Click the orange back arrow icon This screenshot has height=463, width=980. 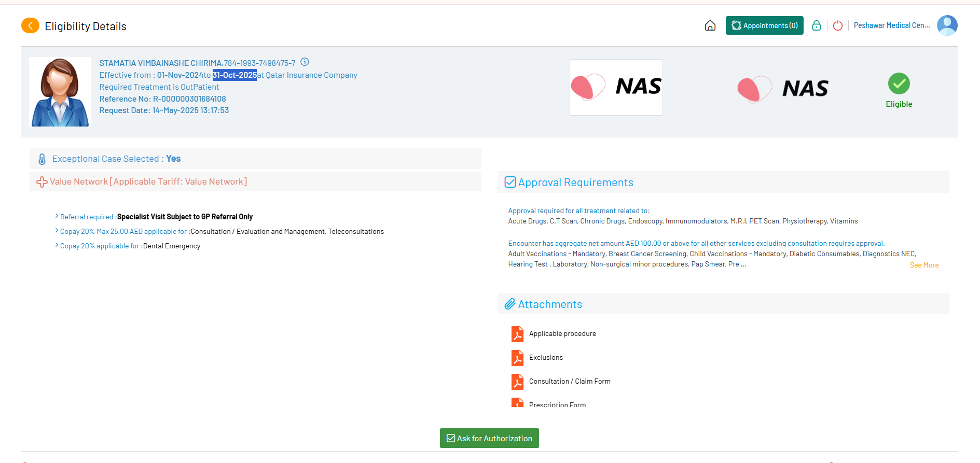coord(30,25)
